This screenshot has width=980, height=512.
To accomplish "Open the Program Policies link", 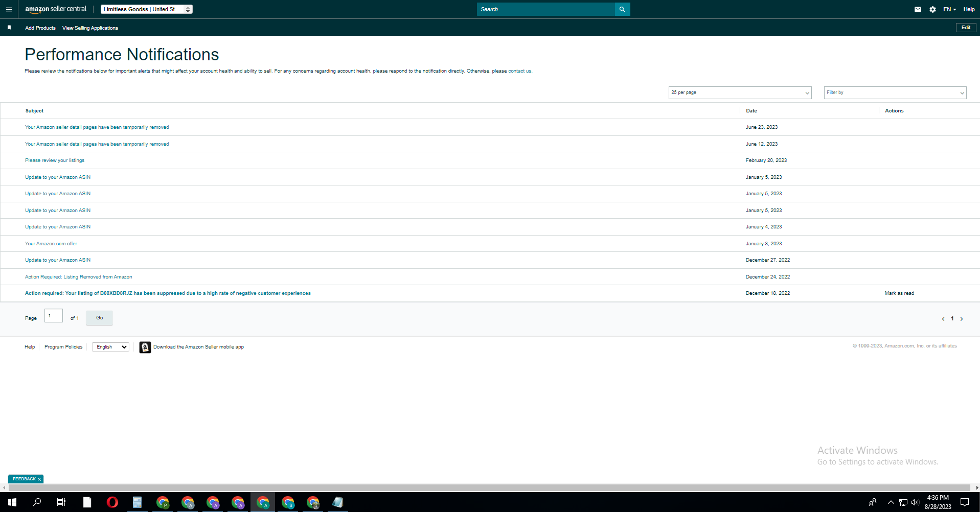I will (63, 347).
